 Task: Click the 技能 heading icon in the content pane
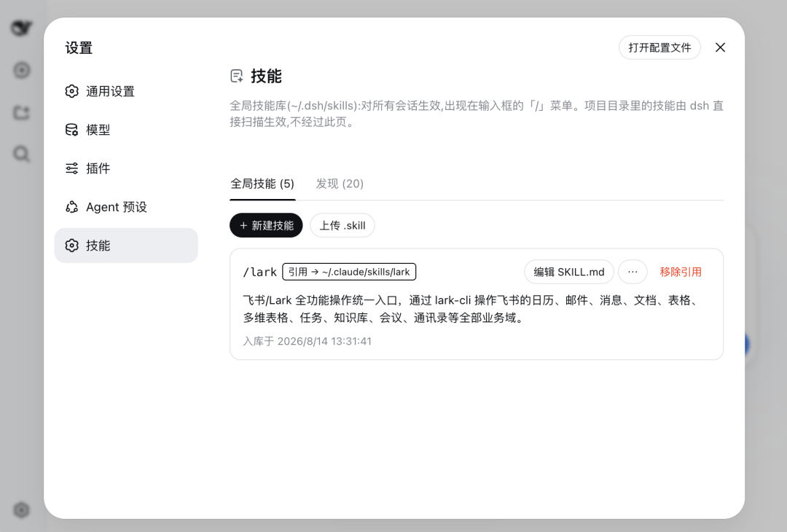[237, 77]
